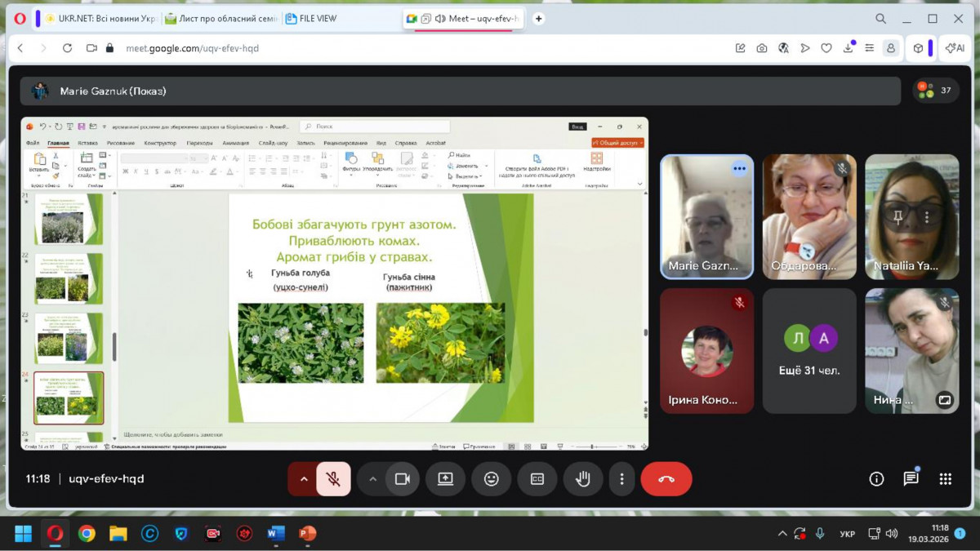This screenshot has width=980, height=551.
Task: Click the present screen icon
Action: [445, 479]
